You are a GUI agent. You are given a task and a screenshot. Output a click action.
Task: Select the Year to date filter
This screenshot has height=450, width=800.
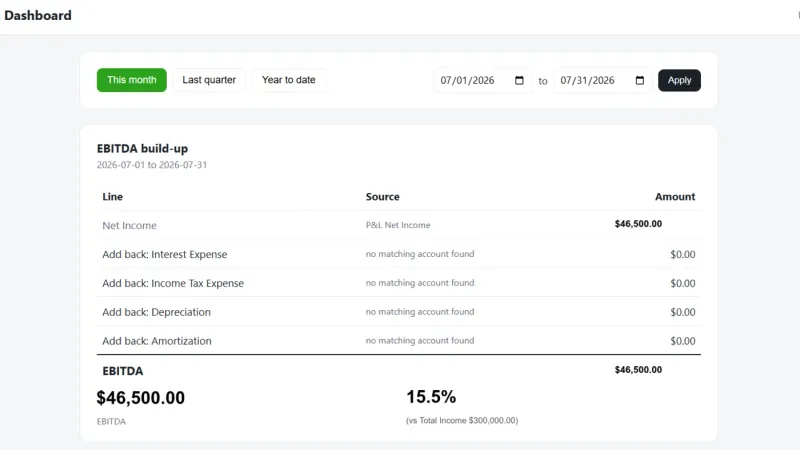[x=289, y=80]
